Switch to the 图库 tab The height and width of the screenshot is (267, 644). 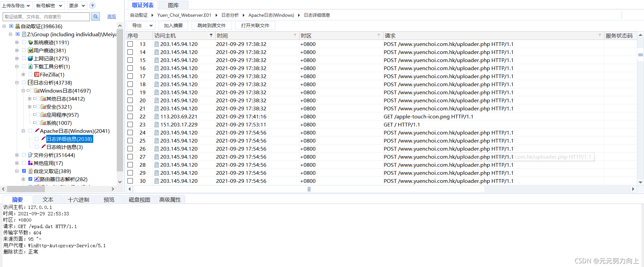[x=173, y=5]
